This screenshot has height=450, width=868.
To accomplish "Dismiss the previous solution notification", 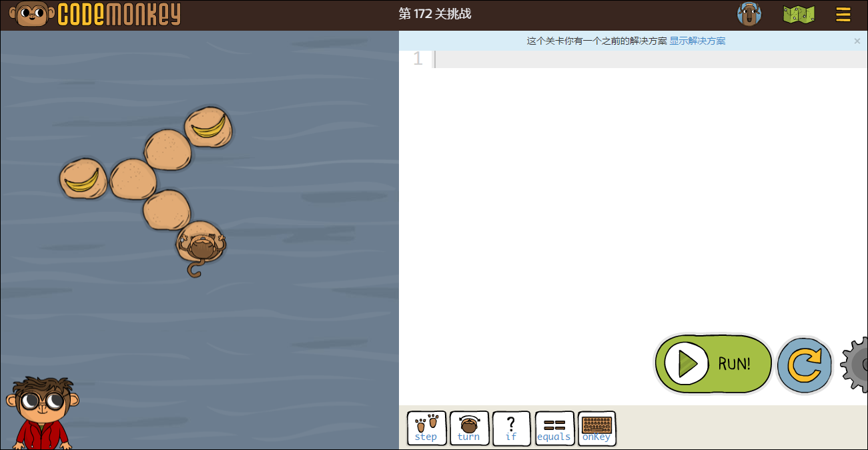I will [857, 41].
